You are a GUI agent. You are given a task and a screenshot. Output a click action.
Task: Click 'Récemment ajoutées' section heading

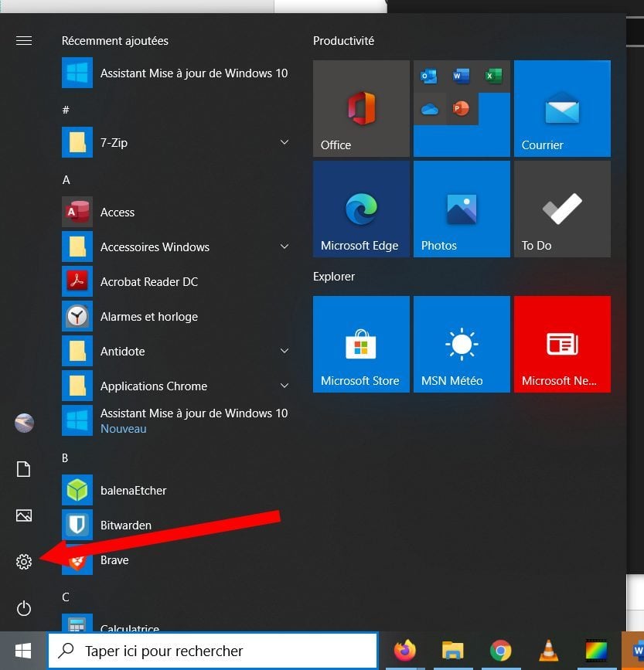(x=115, y=41)
